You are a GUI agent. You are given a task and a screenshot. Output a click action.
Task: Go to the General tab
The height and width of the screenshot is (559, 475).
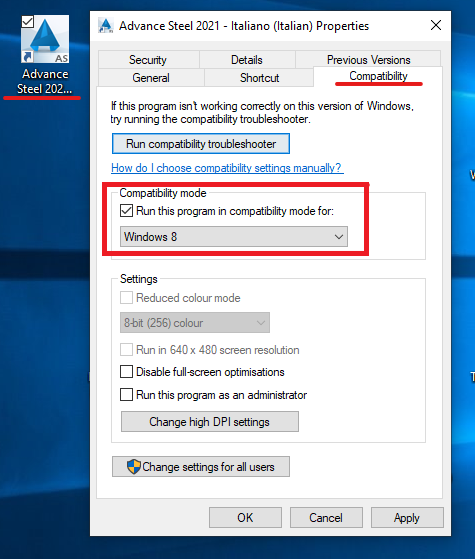151,77
